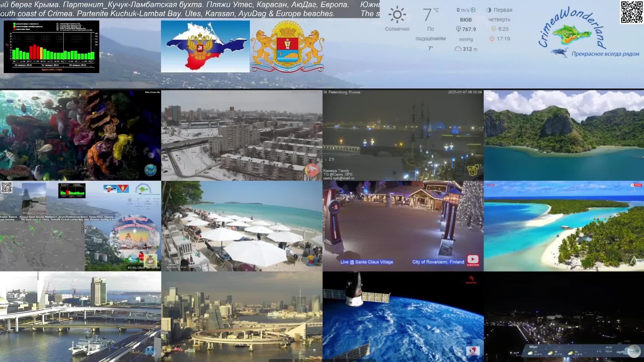This screenshot has width=644, height=362.
Task: Click the 'Солнечно' weather label
Action: [x=397, y=29]
